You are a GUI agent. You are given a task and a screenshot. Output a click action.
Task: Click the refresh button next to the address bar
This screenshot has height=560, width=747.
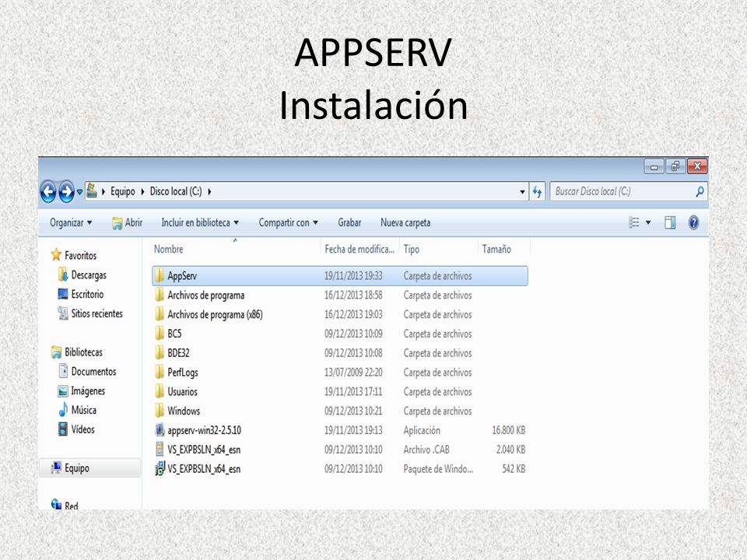point(538,192)
